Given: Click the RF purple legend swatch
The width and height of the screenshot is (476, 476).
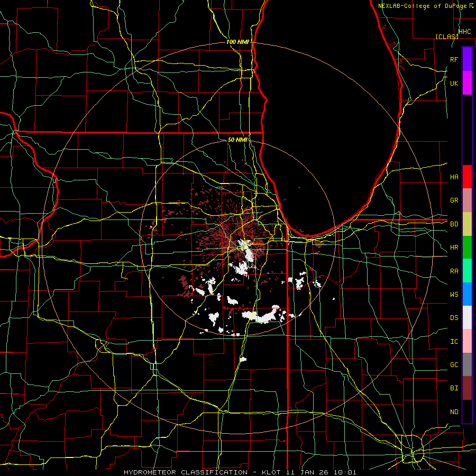Looking at the screenshot, I should click(x=467, y=59).
